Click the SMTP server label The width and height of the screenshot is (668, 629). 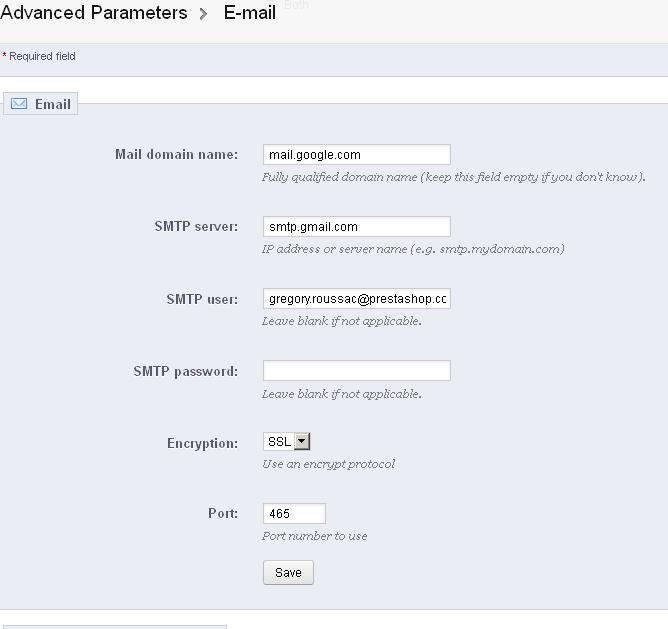[196, 226]
